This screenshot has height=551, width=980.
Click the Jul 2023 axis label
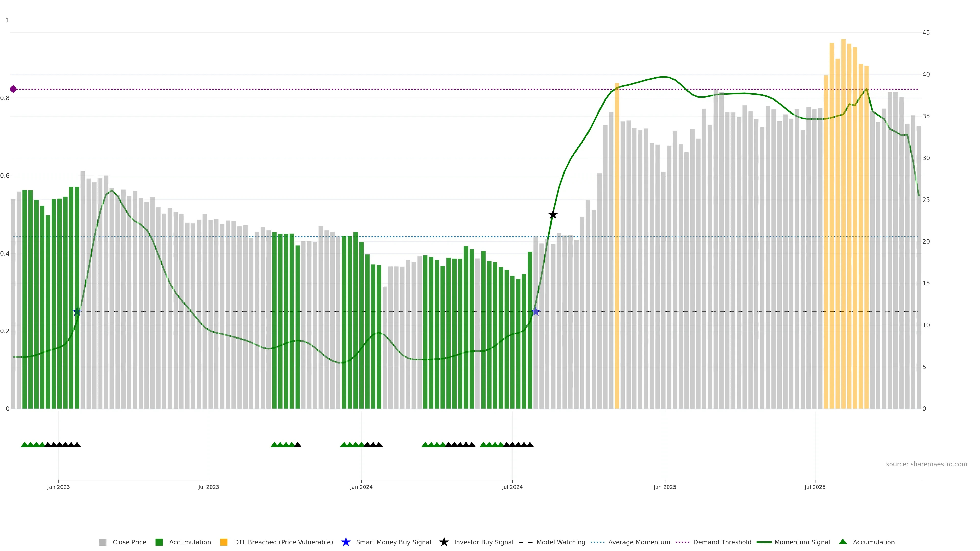coord(209,487)
